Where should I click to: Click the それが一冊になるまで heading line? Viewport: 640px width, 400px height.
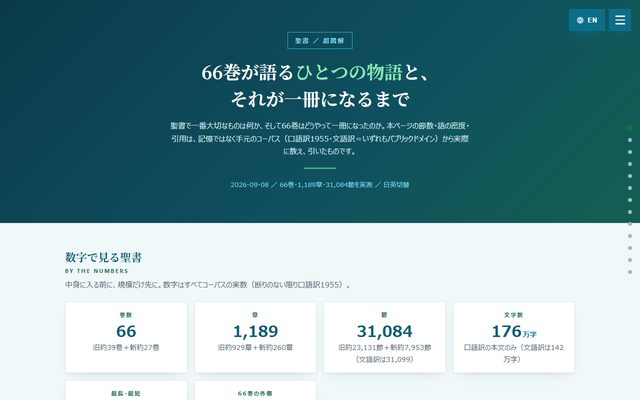click(x=320, y=99)
